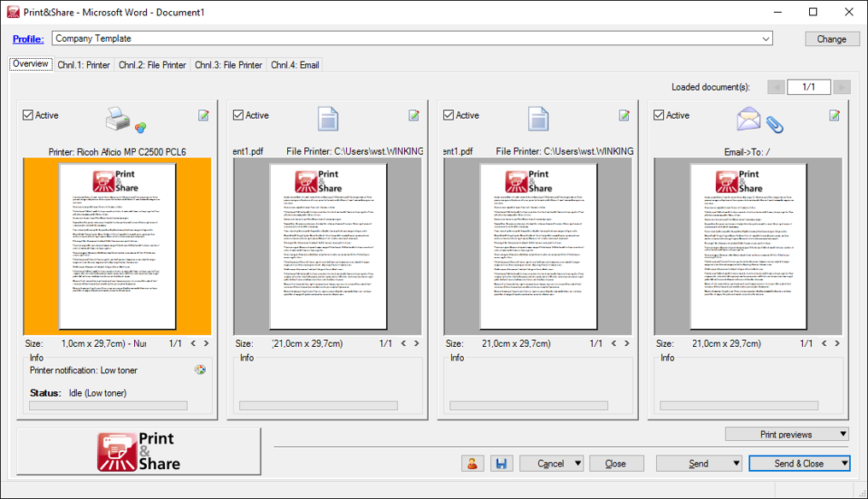
Task: Click the blue save diskette icon
Action: [501, 462]
